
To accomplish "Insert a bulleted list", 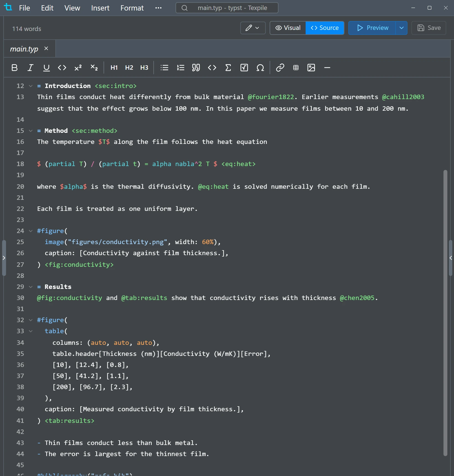I will pyautogui.click(x=164, y=68).
